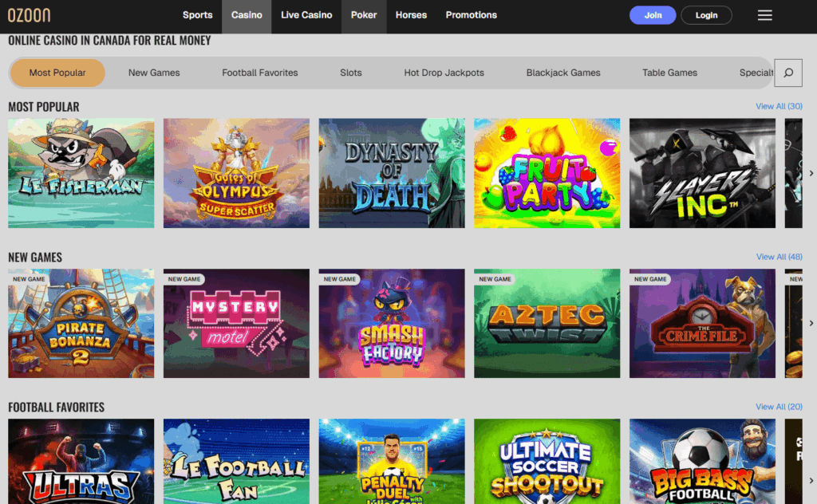Open The Crime File game
The width and height of the screenshot is (817, 504).
[x=702, y=323]
